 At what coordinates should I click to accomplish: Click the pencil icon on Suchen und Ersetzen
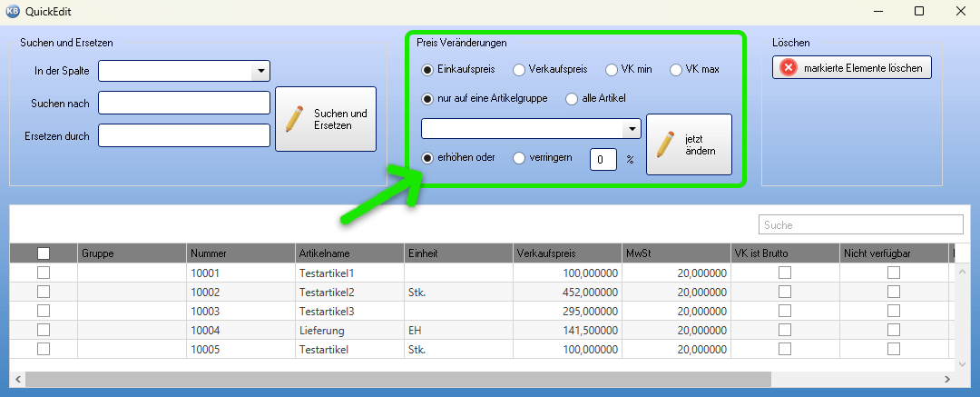coord(295,119)
